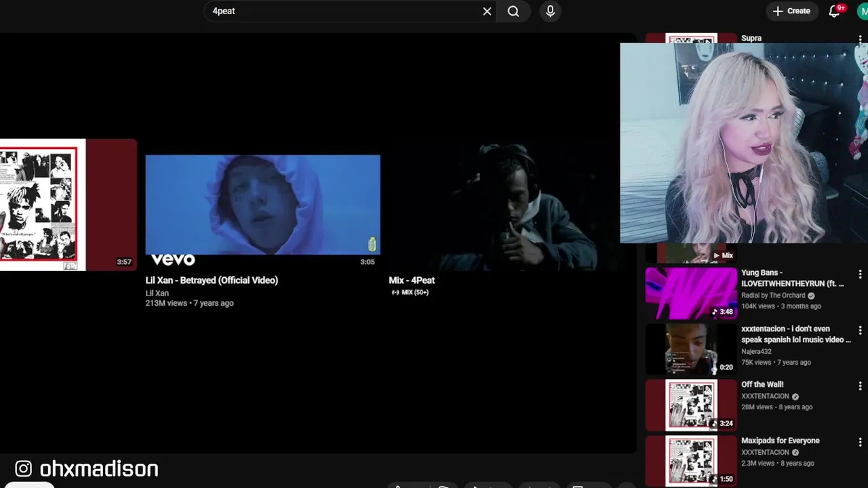Open Maxipads for Everyone title
The height and width of the screenshot is (488, 868).
[780, 441]
